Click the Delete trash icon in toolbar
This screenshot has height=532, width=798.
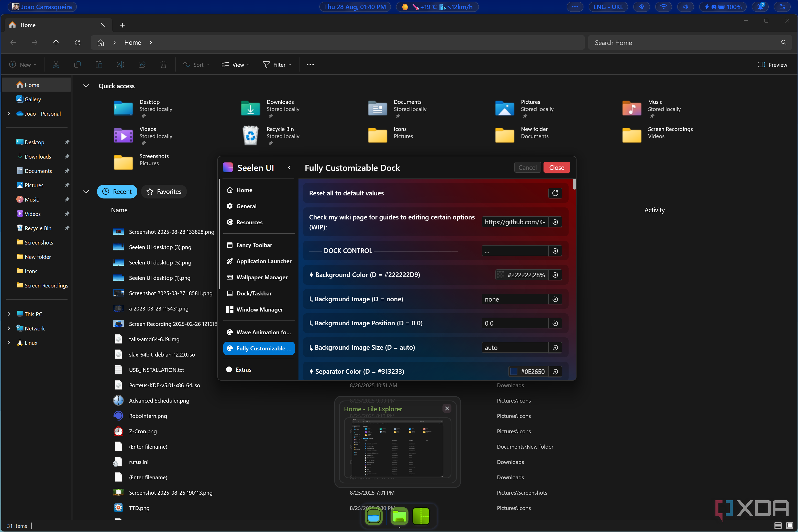click(163, 64)
